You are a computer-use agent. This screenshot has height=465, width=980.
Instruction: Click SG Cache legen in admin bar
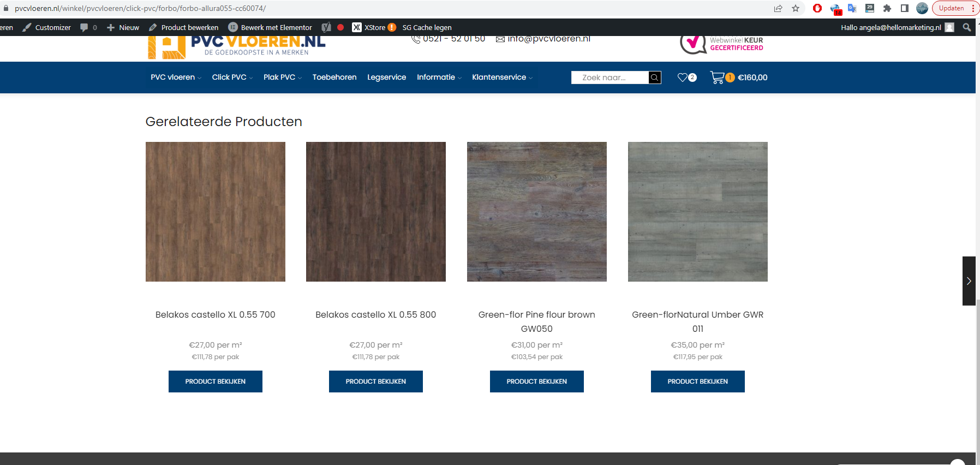click(x=427, y=27)
